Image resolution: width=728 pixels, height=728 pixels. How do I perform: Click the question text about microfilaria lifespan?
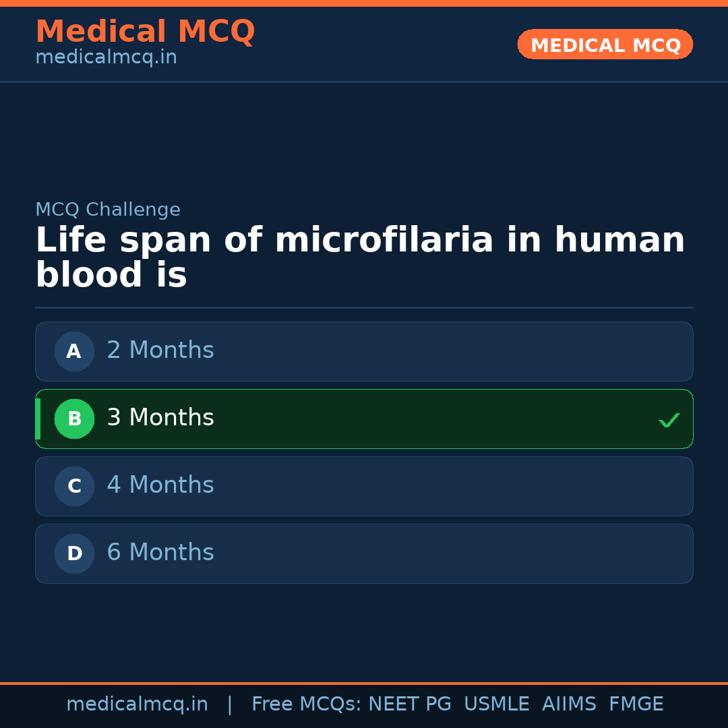360,257
